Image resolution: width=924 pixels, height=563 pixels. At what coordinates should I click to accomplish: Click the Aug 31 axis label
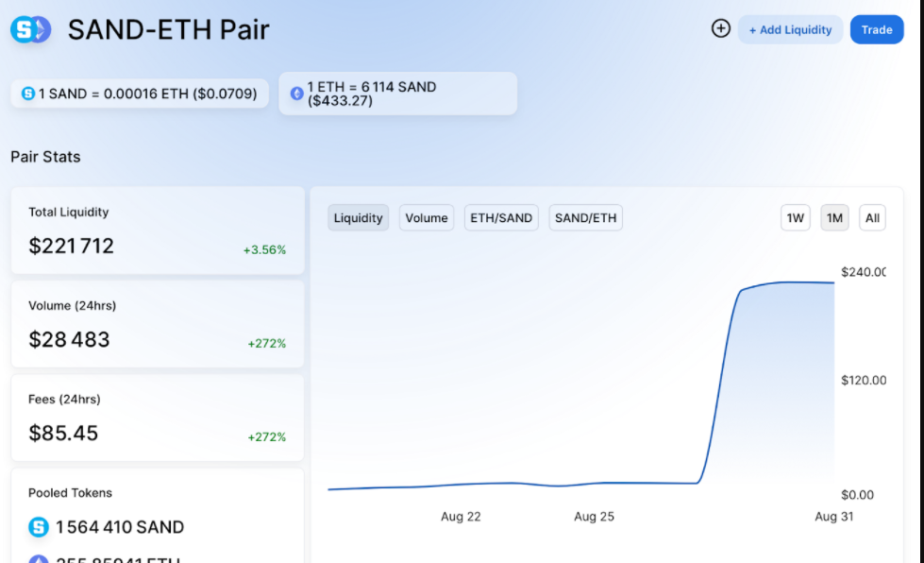pyautogui.click(x=833, y=517)
